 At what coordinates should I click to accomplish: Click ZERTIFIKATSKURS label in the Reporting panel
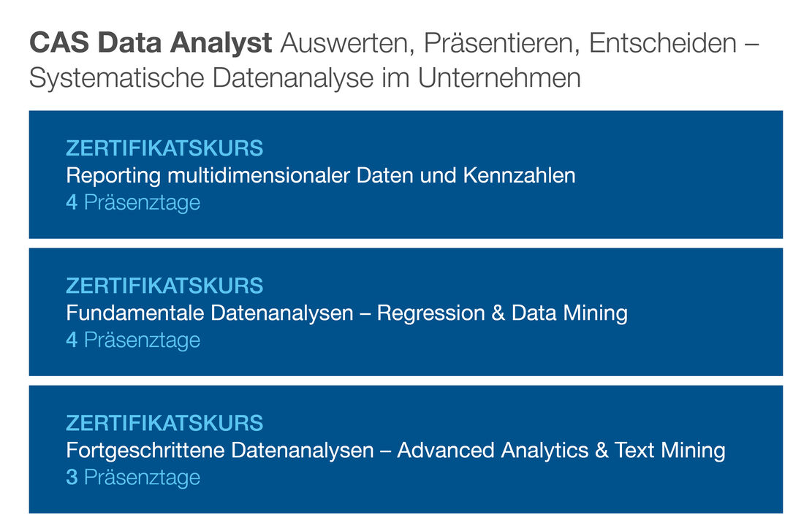pos(164,148)
